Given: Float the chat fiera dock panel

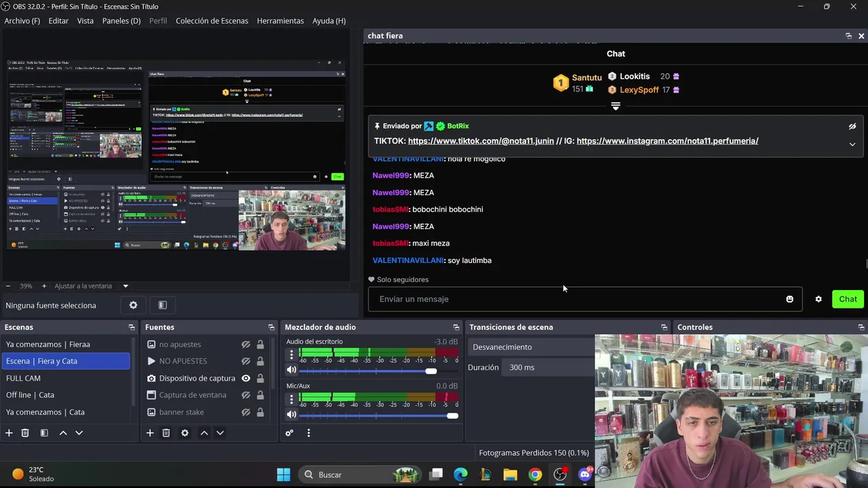Looking at the screenshot, I should point(848,36).
